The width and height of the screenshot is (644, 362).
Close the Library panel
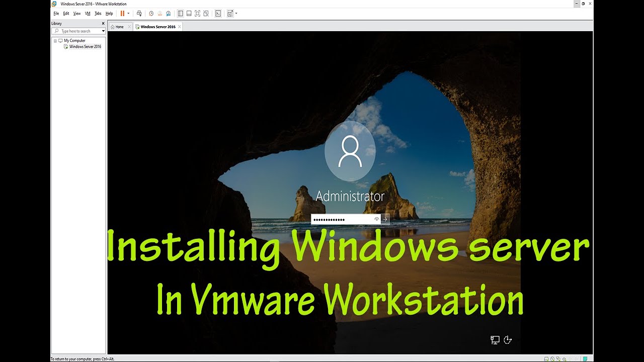tap(103, 23)
